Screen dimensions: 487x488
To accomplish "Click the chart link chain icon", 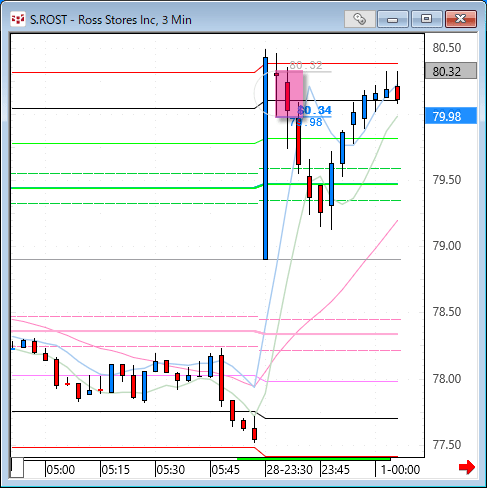I will (359, 19).
